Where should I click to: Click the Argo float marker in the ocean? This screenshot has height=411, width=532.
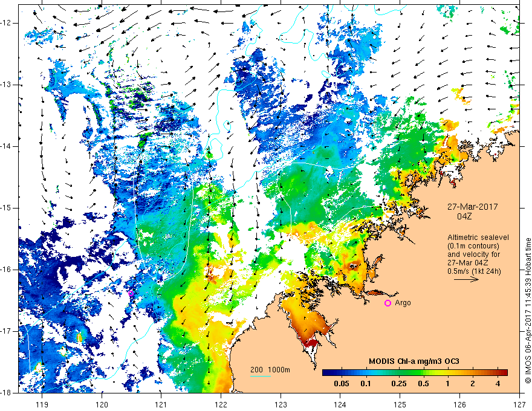coord(131,293)
